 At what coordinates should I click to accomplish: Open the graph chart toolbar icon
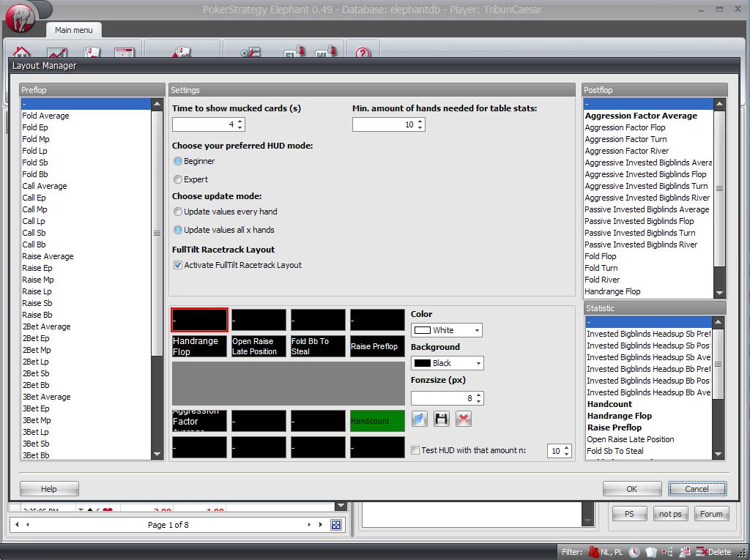coord(56,52)
